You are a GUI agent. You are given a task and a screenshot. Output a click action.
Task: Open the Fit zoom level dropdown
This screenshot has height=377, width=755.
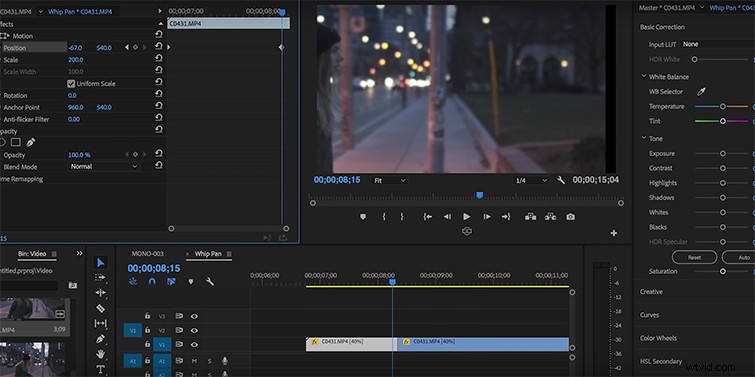[390, 181]
